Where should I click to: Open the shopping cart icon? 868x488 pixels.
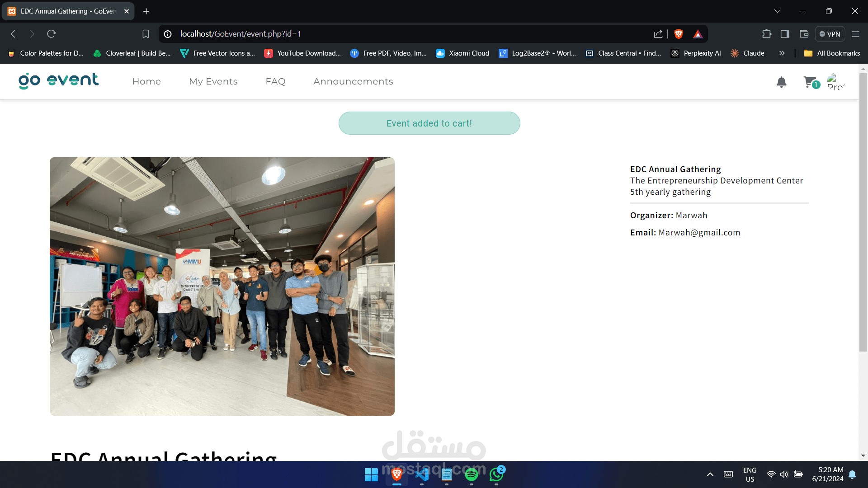810,82
